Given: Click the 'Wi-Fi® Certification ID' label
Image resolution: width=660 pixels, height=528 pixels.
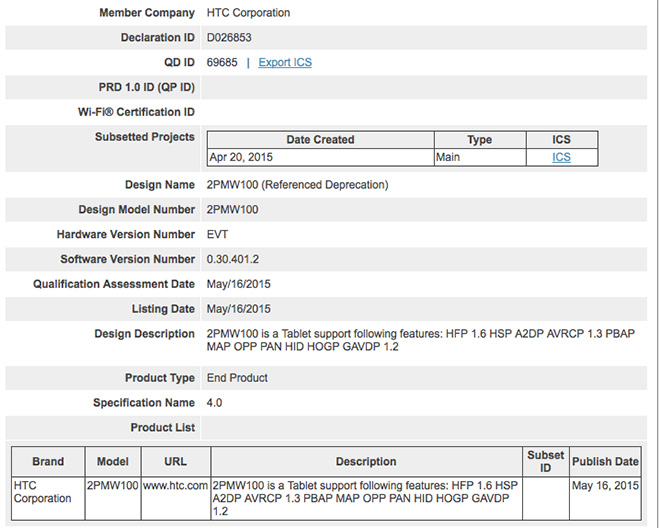Looking at the screenshot, I should click(x=136, y=112).
